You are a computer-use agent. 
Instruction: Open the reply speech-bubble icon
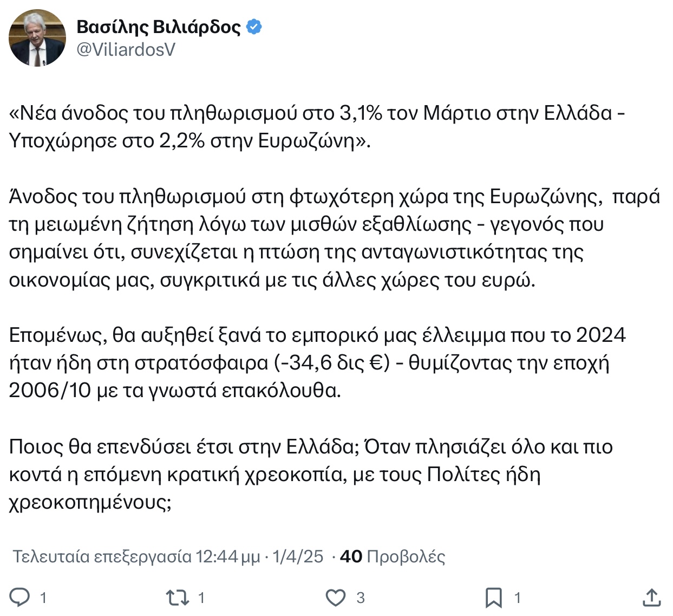coord(21,598)
